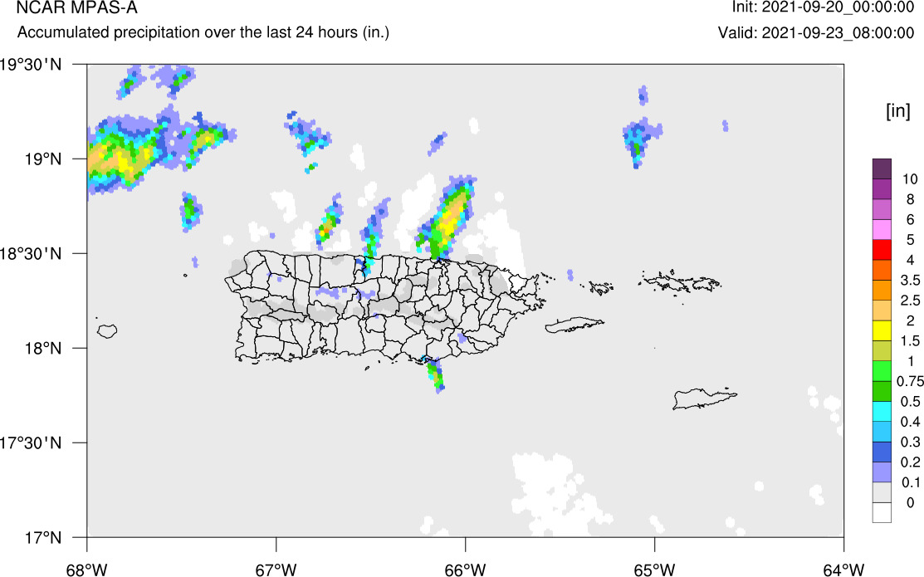924x577 pixels.
Task: Click the 'NCAR MPAS-A' title text
Action: [x=77, y=7]
